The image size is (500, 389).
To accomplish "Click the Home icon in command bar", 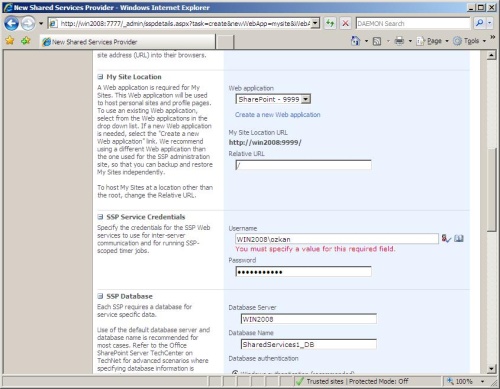I will click(356, 41).
